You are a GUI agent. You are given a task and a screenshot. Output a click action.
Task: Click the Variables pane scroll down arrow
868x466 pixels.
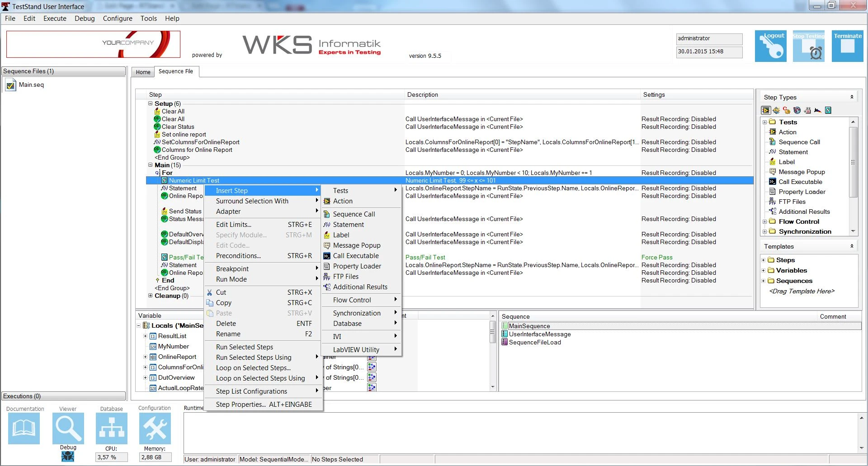point(493,387)
